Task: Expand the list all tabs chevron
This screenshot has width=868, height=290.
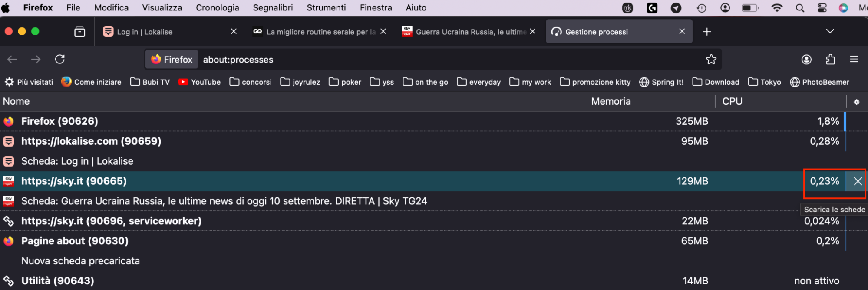Action: pos(830,31)
